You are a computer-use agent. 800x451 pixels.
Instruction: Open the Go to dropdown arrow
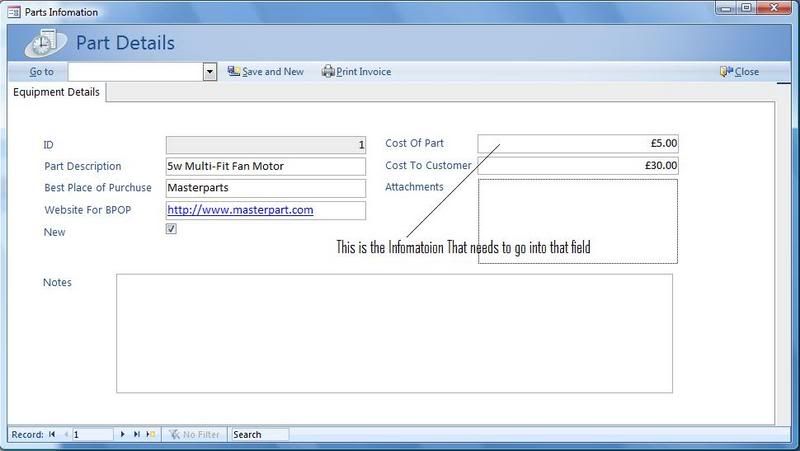click(210, 72)
